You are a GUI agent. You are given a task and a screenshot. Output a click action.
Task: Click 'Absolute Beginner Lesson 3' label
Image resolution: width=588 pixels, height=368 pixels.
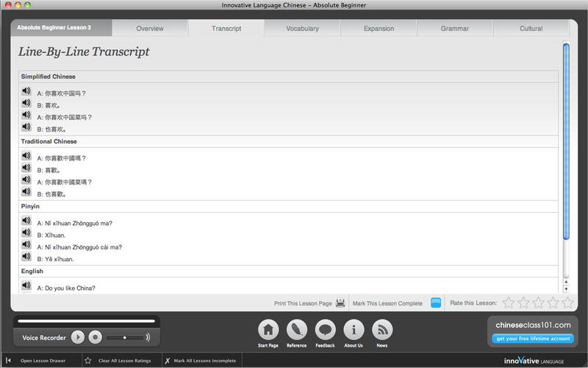(54, 27)
